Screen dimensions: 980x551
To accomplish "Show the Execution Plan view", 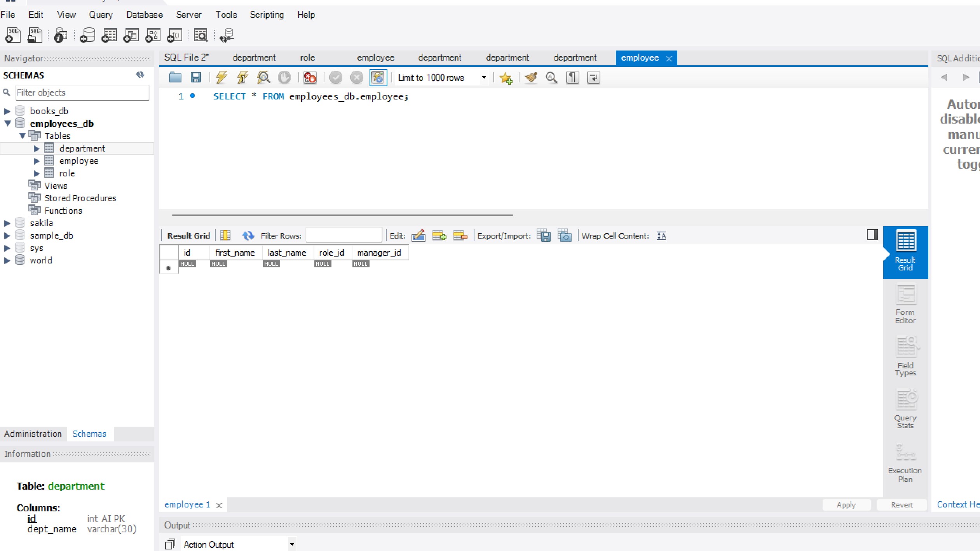I will click(x=905, y=462).
